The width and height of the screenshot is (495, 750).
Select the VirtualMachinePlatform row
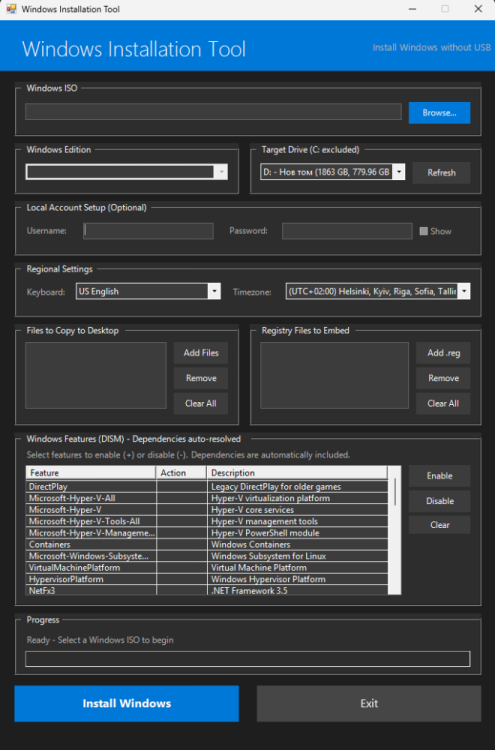pyautogui.click(x=207, y=568)
